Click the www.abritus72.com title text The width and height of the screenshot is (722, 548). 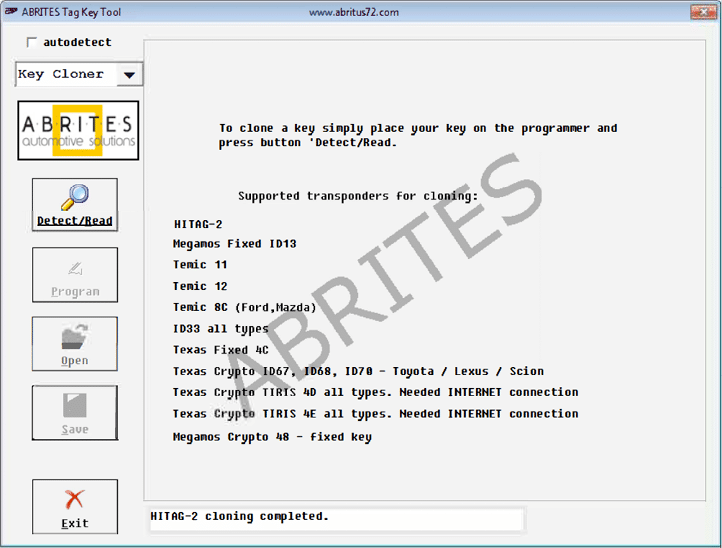coord(354,12)
